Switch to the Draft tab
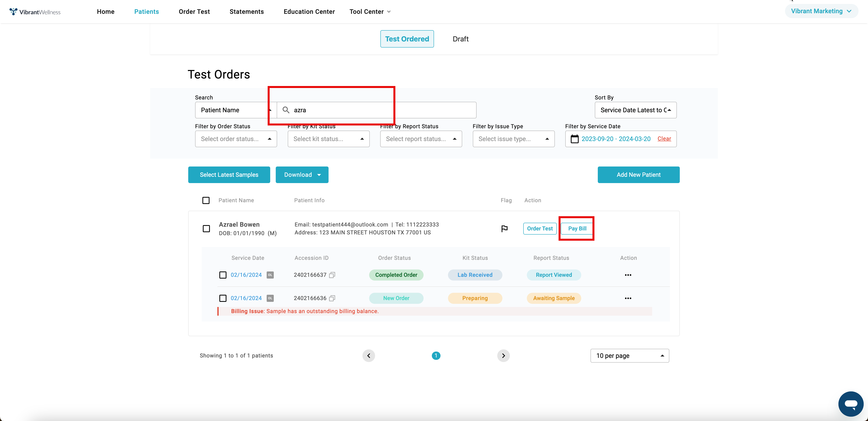 460,39
